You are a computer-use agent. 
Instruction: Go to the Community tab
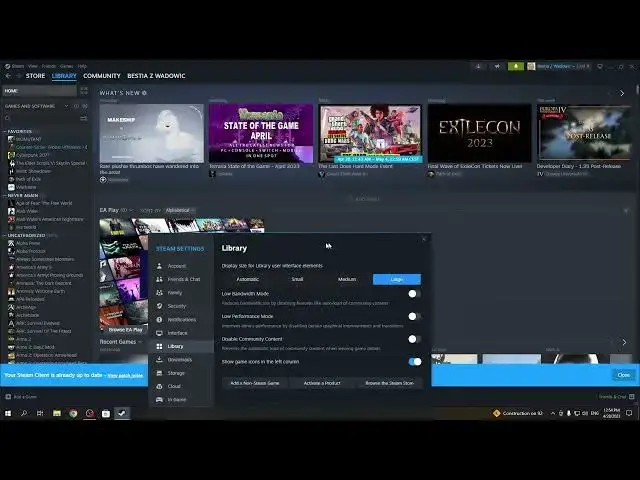(102, 76)
